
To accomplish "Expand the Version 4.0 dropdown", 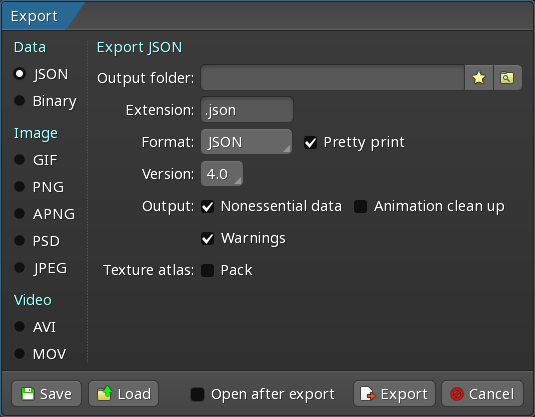I will 222,174.
